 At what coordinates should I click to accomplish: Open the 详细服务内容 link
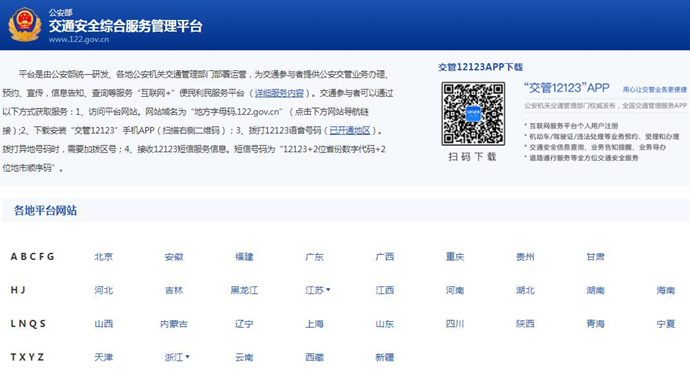(279, 93)
